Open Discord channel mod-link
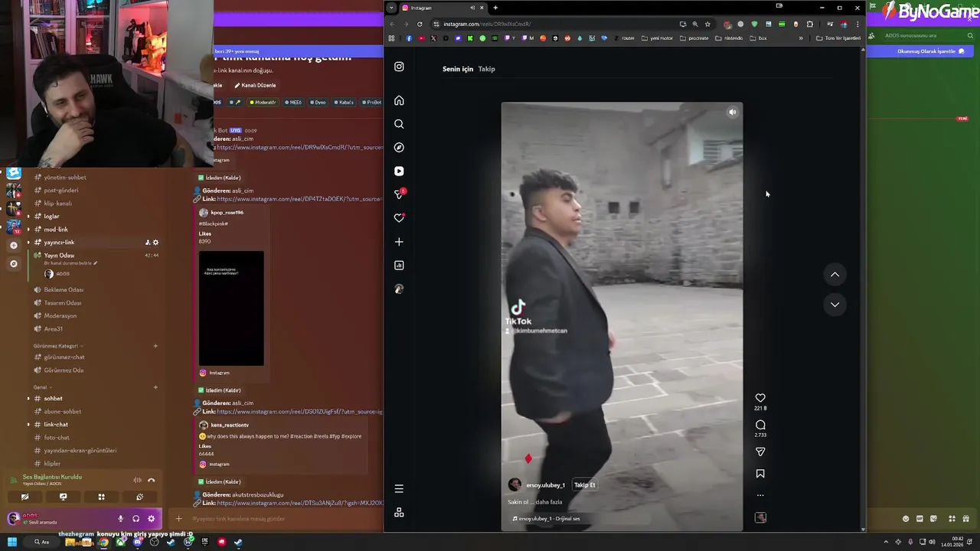 point(56,230)
